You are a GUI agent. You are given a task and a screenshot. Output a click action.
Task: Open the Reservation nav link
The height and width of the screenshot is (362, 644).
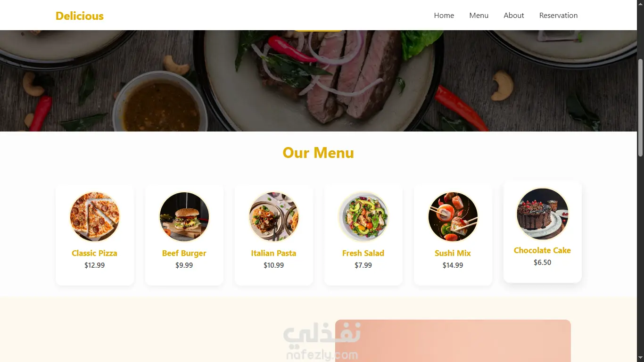pos(559,16)
